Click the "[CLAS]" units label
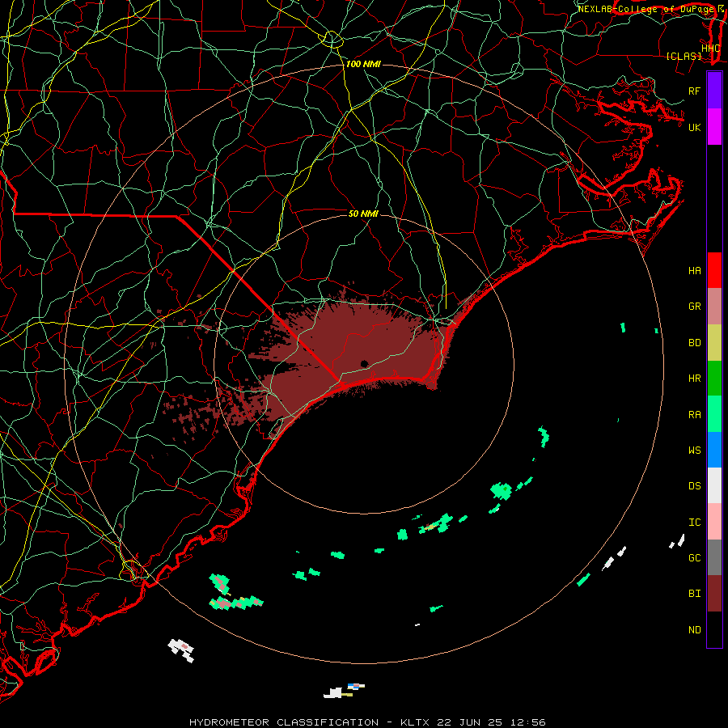728x728 pixels. click(684, 56)
